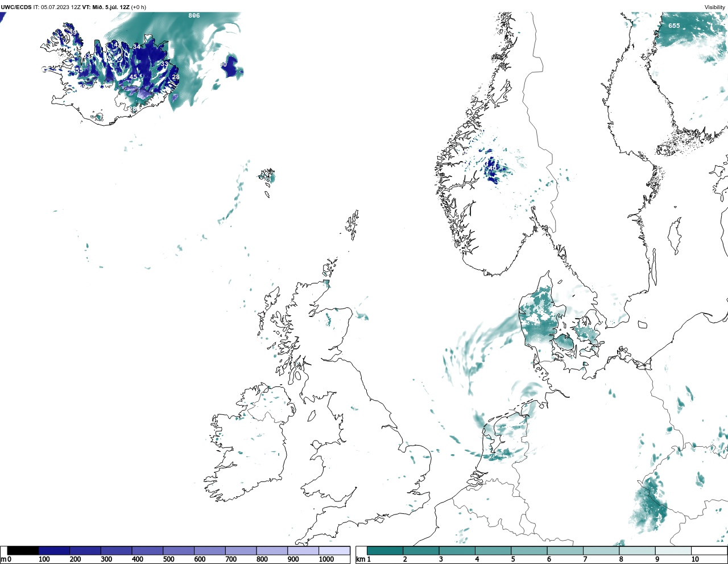This screenshot has width=728, height=564.
Task: Click the black 0–100 m legend swatch
Action: pyautogui.click(x=23, y=550)
